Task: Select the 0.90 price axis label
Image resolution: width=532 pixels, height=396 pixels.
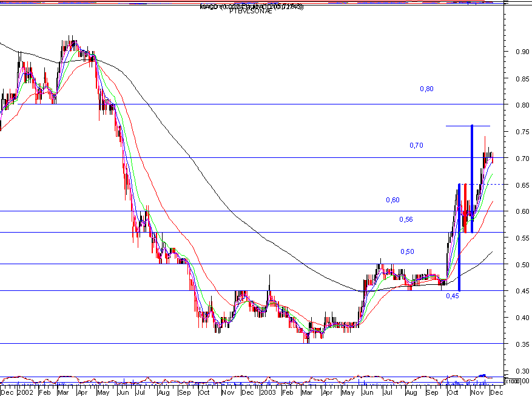Action: pyautogui.click(x=522, y=52)
